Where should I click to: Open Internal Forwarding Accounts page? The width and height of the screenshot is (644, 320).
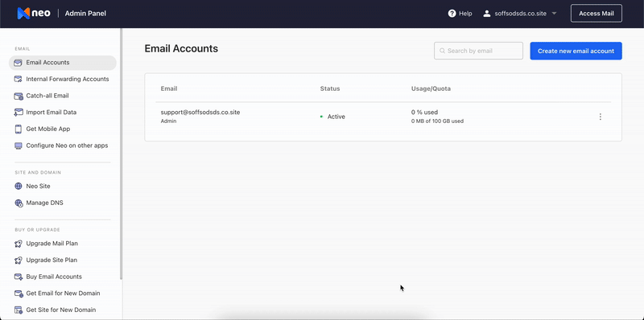tap(68, 79)
